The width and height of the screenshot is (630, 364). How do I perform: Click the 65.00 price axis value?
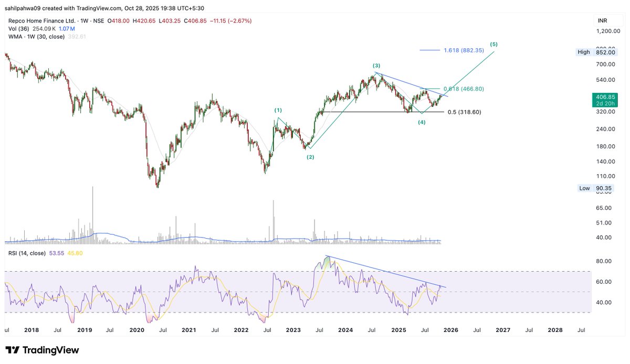(x=604, y=208)
